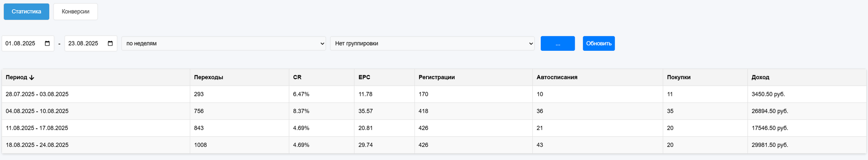This screenshot has width=868, height=160.
Task: Select the row 04.08.2025 - 10.08.2025
Action: pyautogui.click(x=434, y=111)
